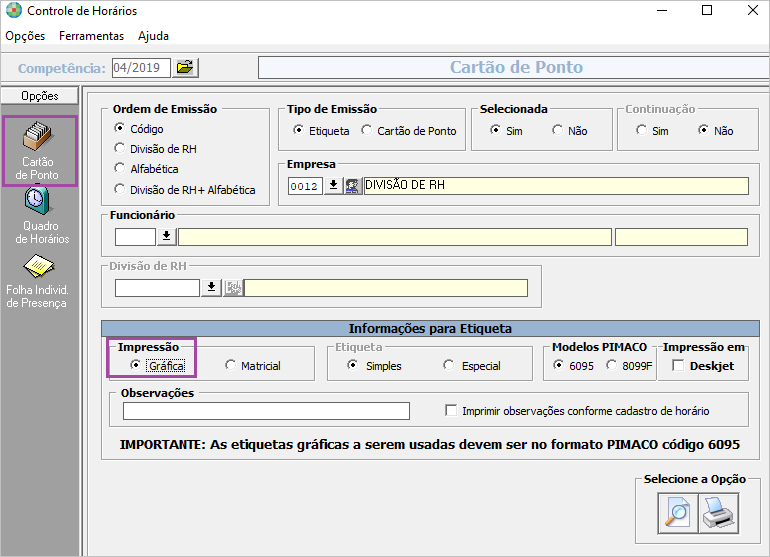Enable the Deskjet checkbox
Image resolution: width=770 pixels, height=557 pixels.
tap(678, 365)
